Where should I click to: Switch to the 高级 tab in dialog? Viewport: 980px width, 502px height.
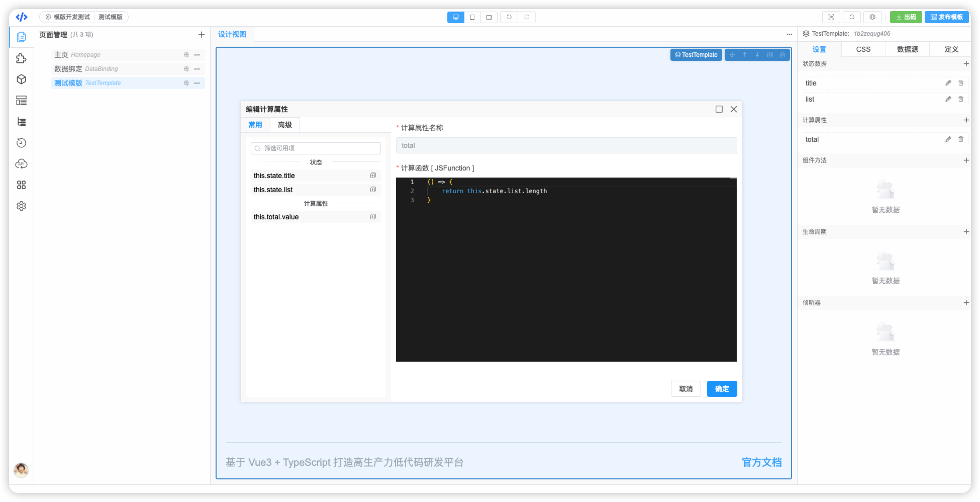tap(285, 125)
